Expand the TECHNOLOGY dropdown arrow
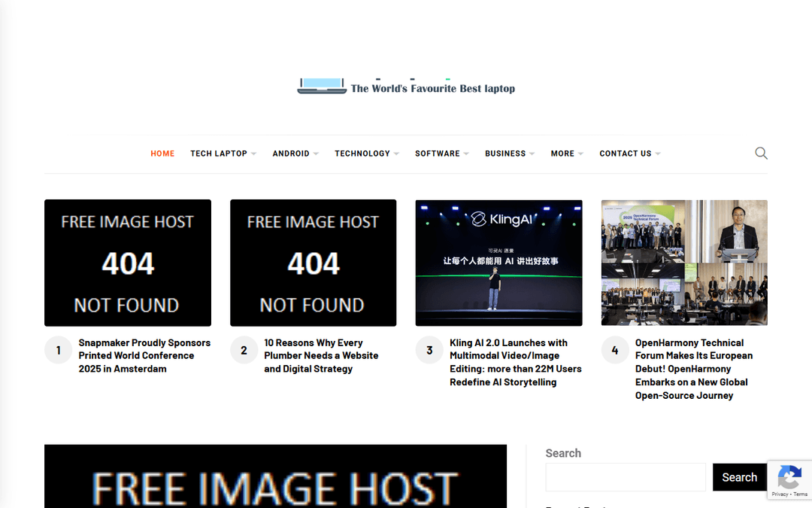 pos(397,154)
